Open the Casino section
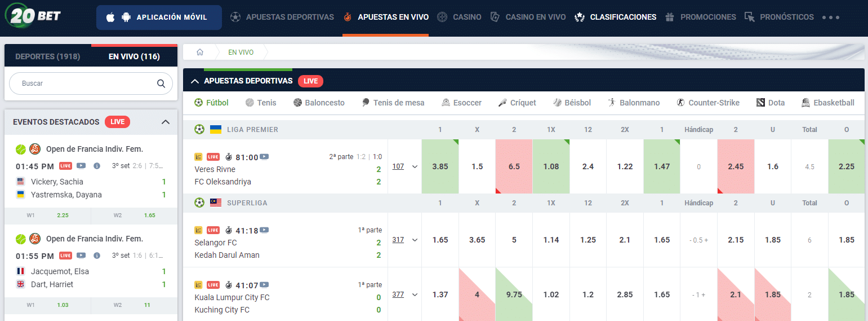868x321 pixels. click(460, 17)
